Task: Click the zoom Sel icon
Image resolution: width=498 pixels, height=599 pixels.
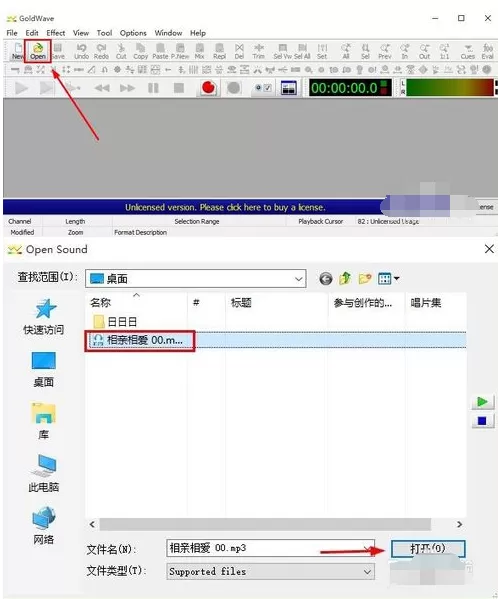Action: click(365, 51)
